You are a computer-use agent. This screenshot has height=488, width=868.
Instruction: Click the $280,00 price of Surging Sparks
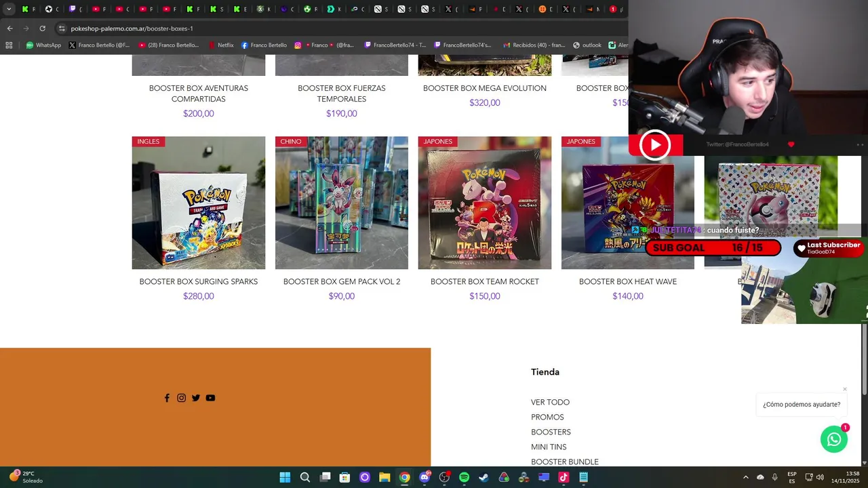coord(199,296)
